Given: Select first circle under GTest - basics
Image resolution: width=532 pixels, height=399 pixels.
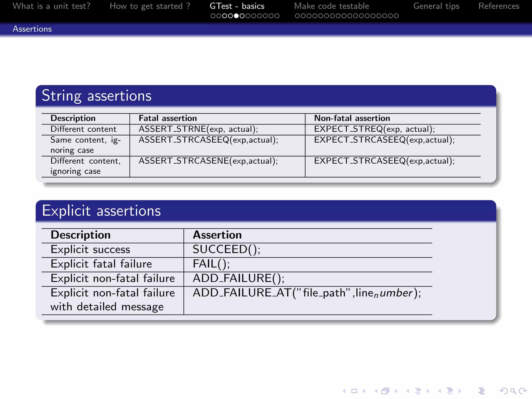Looking at the screenshot, I should (x=213, y=16).
